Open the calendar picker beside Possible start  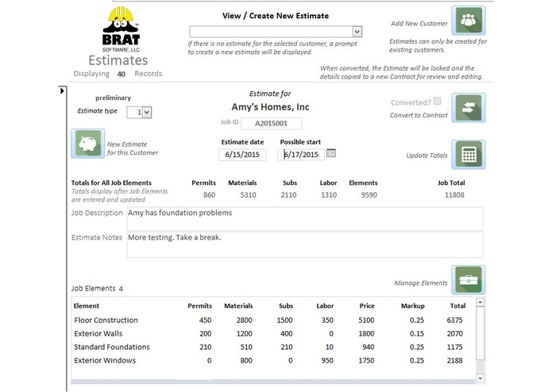point(331,153)
